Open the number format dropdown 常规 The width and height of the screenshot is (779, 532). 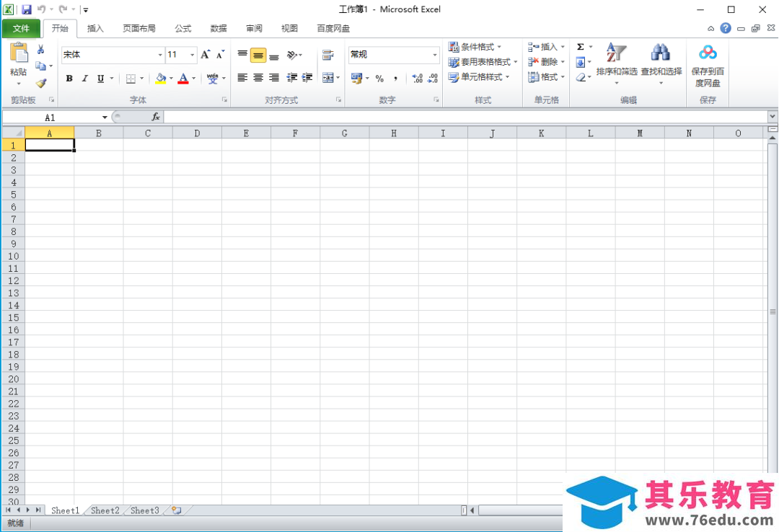point(435,55)
